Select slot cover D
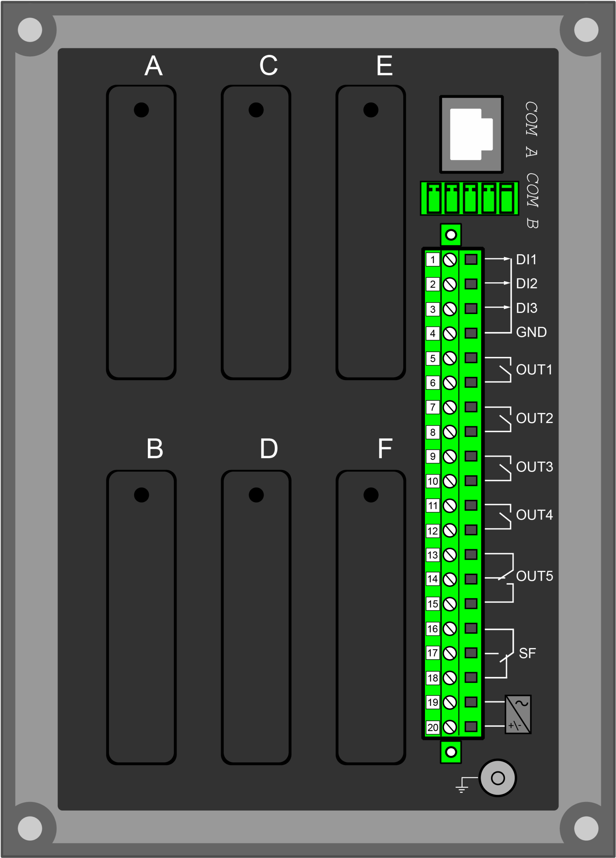The height and width of the screenshot is (858, 616). [256, 617]
